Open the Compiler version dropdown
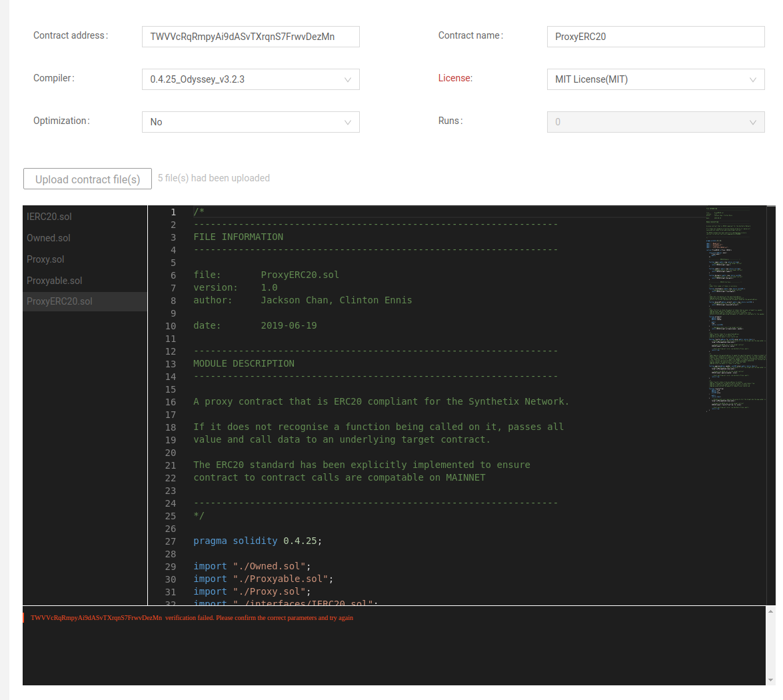 click(x=251, y=79)
